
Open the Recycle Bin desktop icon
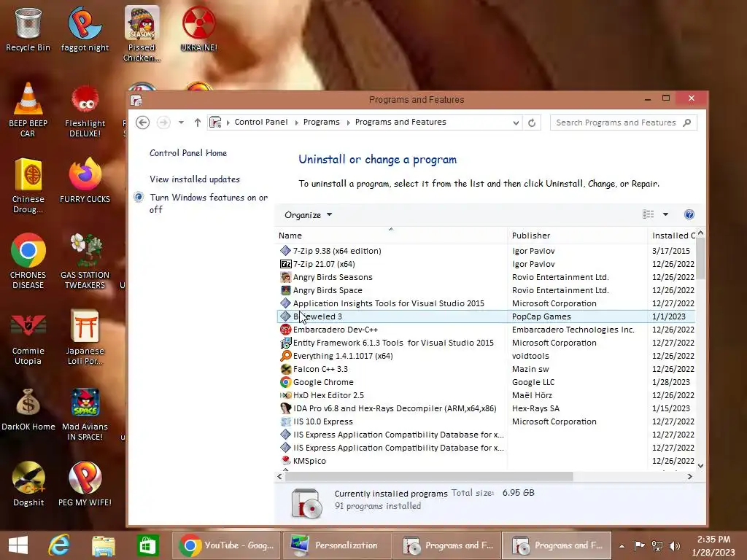(x=28, y=28)
